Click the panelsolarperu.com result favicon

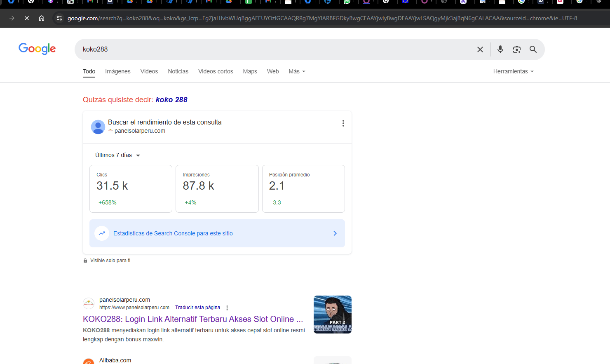[89, 303]
